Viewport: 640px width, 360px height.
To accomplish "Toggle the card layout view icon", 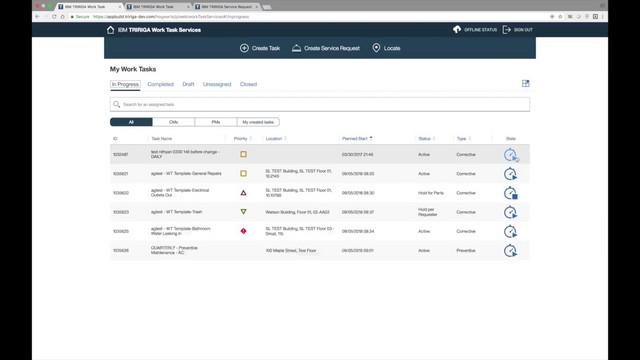I will point(525,84).
